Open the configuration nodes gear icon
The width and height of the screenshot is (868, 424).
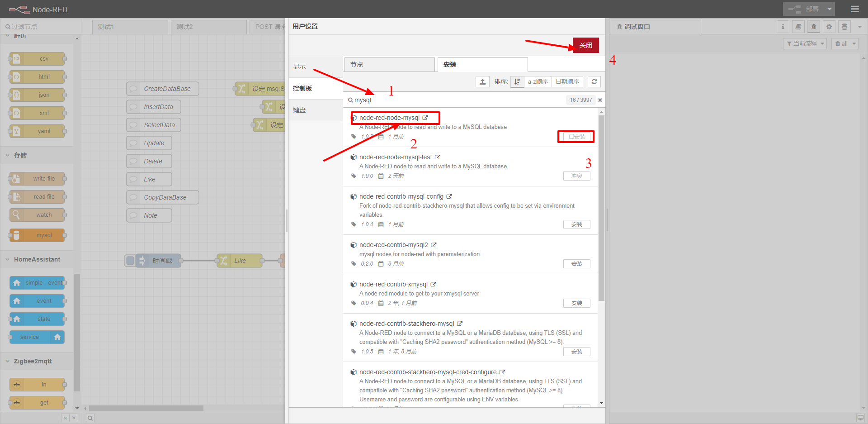[x=829, y=27]
